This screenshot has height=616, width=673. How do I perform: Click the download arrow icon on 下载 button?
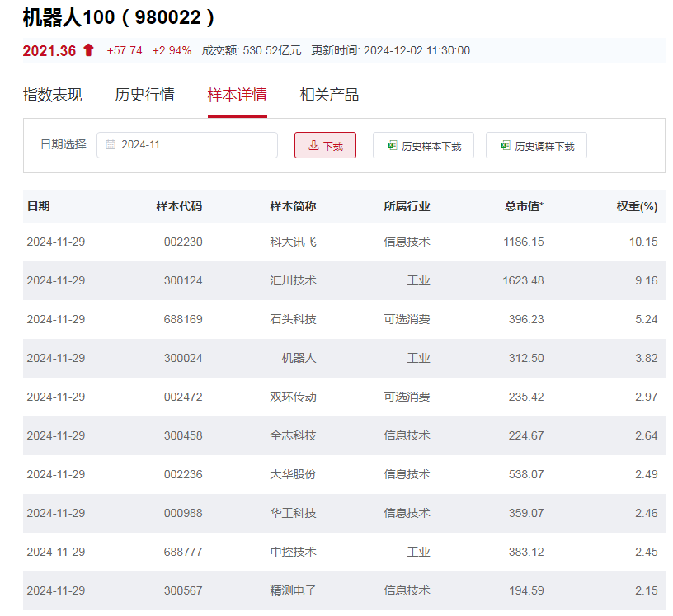point(312,144)
